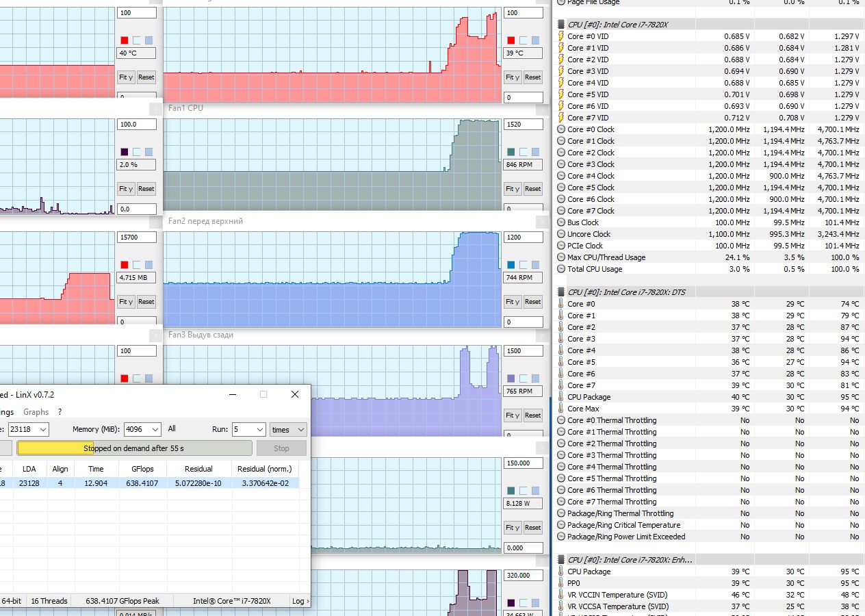865x616 pixels.
Task: Click '16 Threads' in the LinX status bar
Action: pos(49,601)
